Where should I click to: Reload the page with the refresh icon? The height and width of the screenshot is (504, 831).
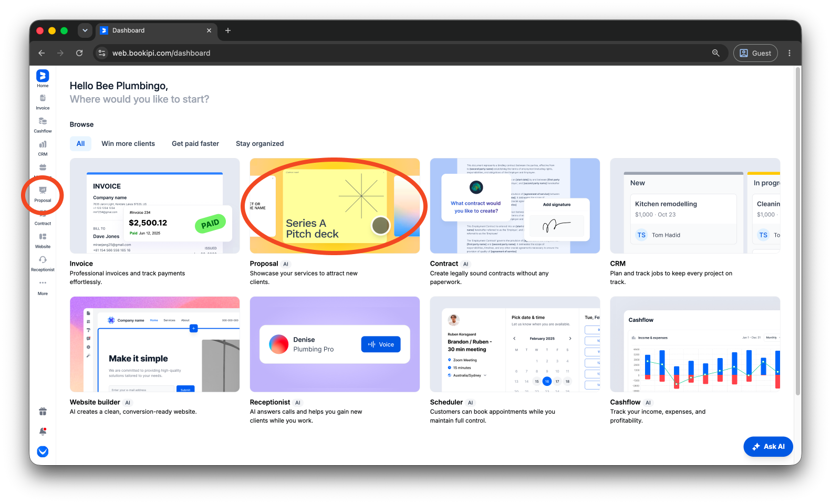(x=79, y=53)
